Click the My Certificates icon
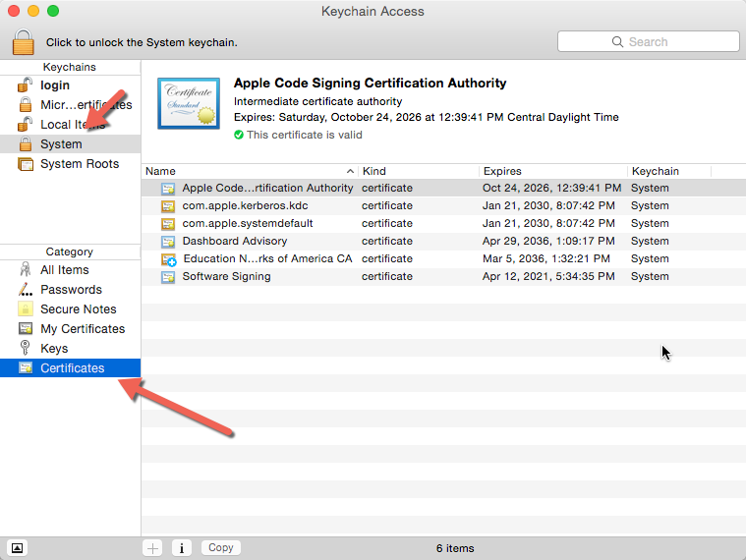The width and height of the screenshot is (746, 560). coord(26,328)
